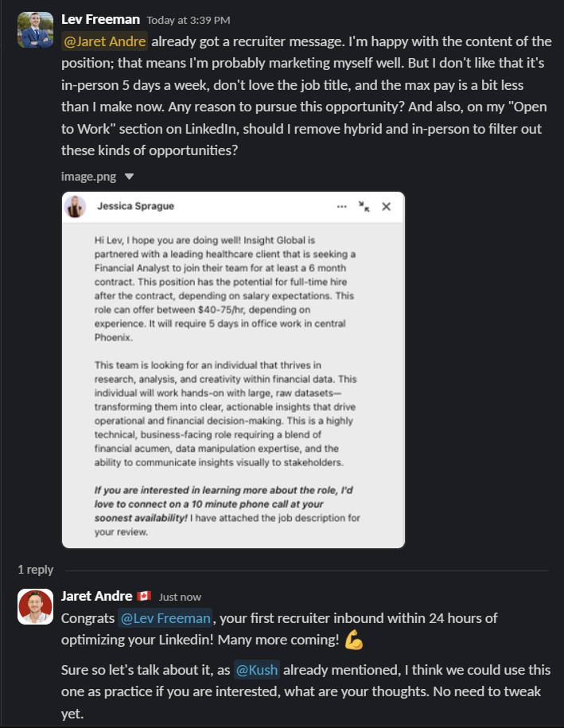This screenshot has width=564, height=728.
Task: Click Jessica Sprague's profile photo
Action: 75,206
